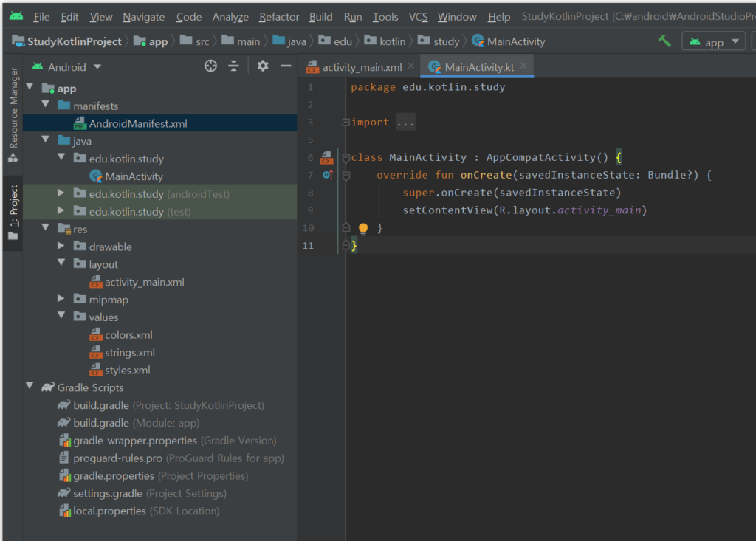Expand the drawable folder
756x541 pixels.
61,247
